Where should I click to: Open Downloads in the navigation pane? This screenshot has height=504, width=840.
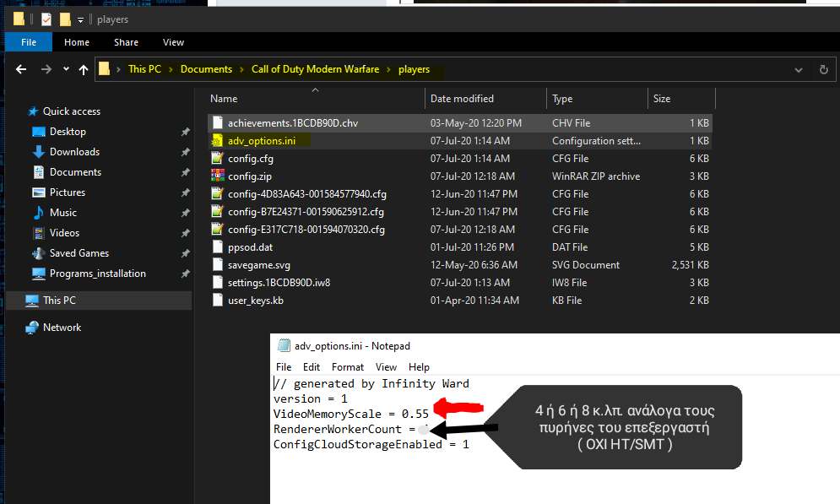pyautogui.click(x=74, y=152)
